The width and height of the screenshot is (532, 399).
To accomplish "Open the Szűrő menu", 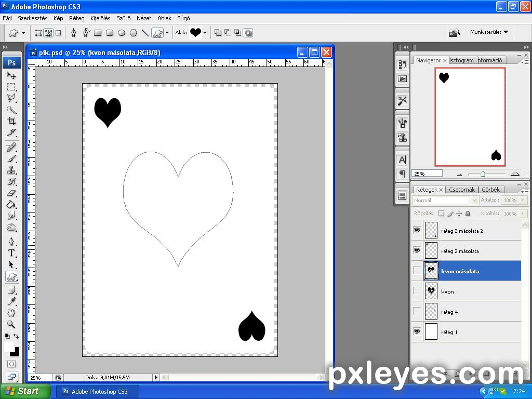I will click(124, 18).
